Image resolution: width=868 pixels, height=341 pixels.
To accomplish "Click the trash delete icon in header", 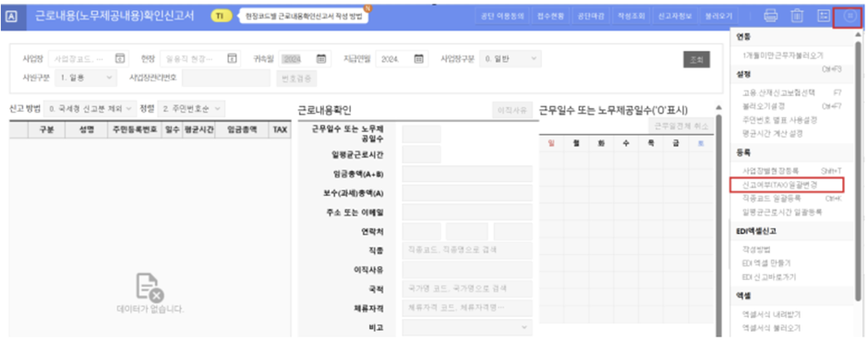I will click(797, 16).
